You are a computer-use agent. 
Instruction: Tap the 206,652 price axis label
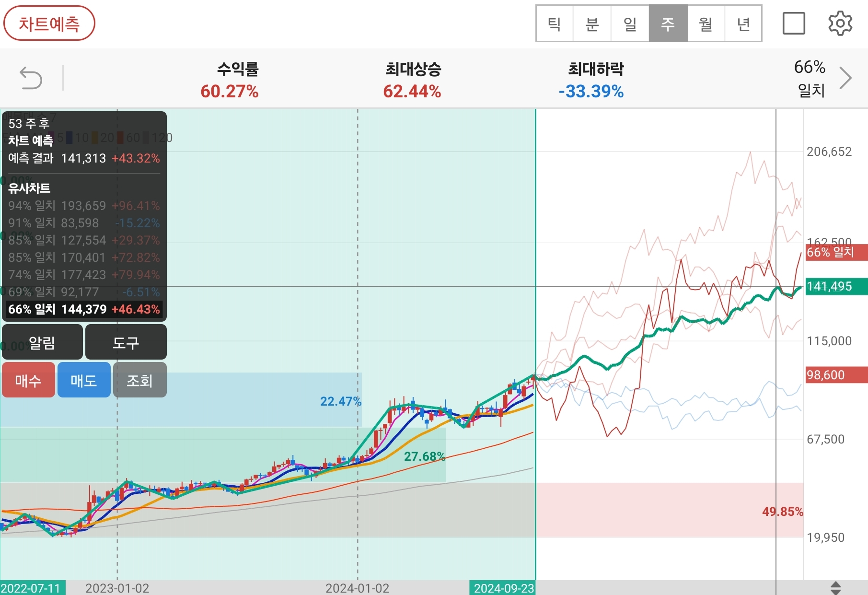point(829,152)
